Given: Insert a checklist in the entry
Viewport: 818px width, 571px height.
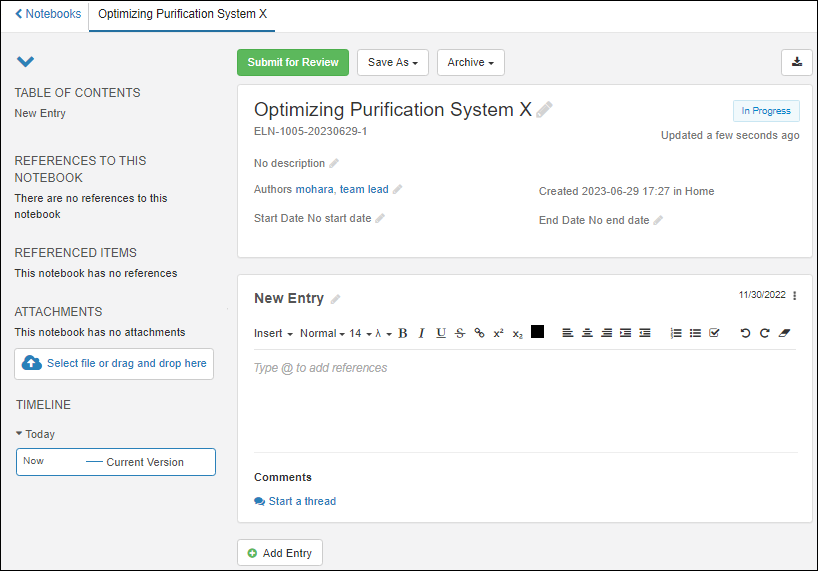Looking at the screenshot, I should tap(714, 333).
